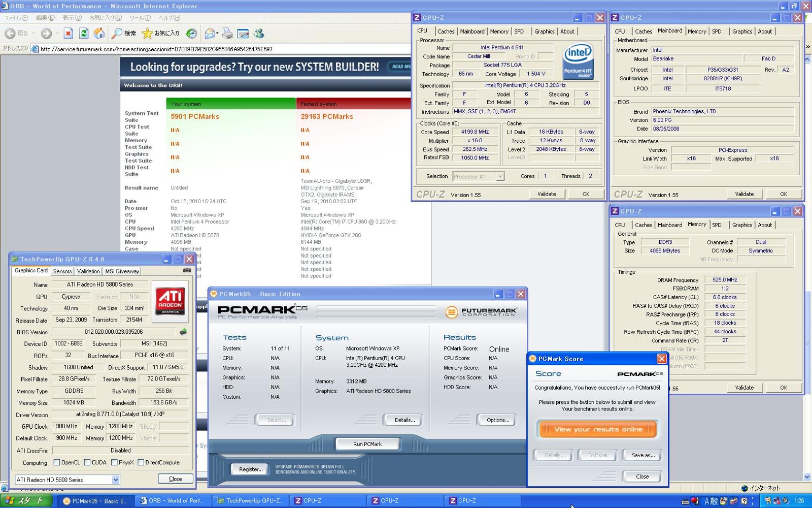Open the IE favorites (お気に入り) star
Viewport: 812px width, 508px height.
click(x=160, y=34)
